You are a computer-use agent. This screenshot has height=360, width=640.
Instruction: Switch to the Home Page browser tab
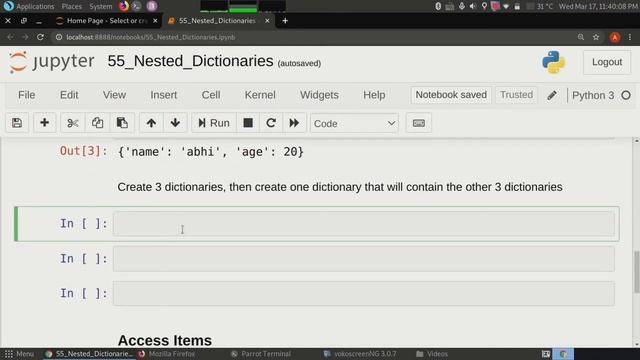pyautogui.click(x=107, y=20)
